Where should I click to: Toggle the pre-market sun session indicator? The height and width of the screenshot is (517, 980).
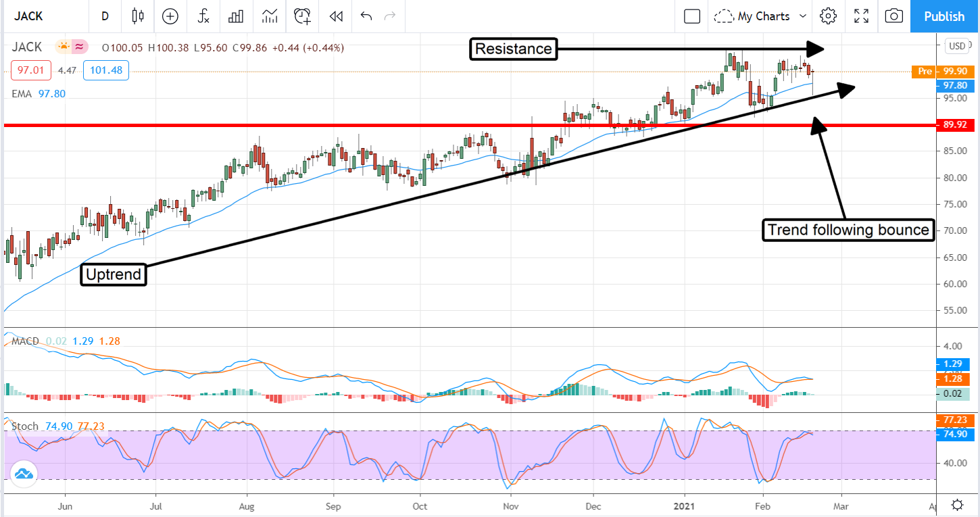click(x=64, y=47)
